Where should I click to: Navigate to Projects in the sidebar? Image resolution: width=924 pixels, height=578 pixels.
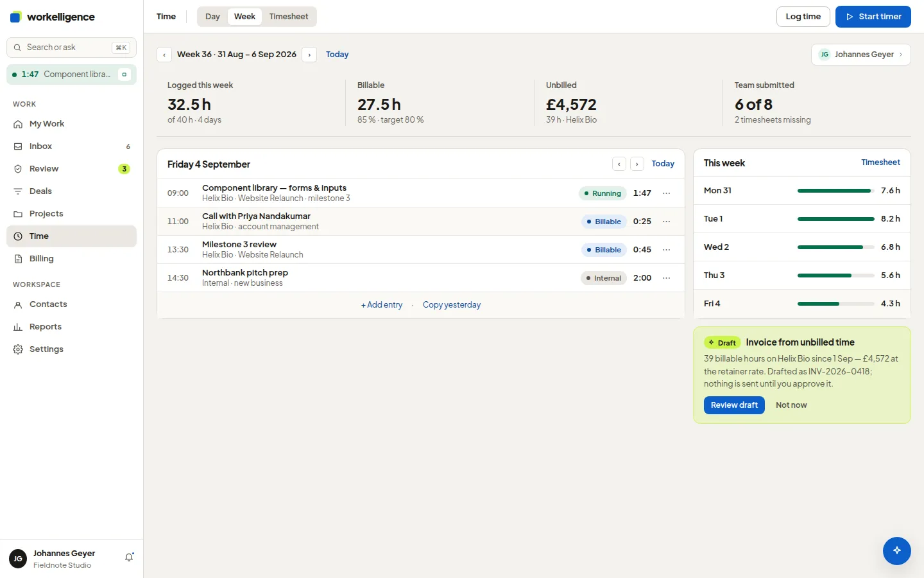tap(71, 214)
